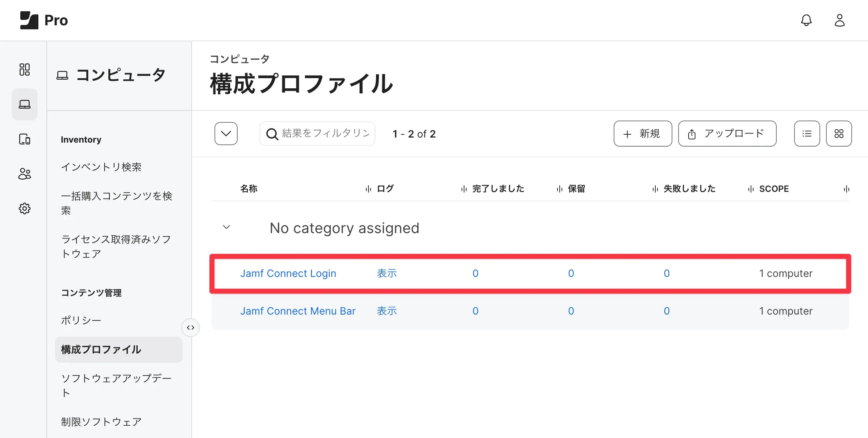Viewport: 868px width, 438px height.
Task: Open インベントリ検索 in the sidebar
Action: (101, 167)
